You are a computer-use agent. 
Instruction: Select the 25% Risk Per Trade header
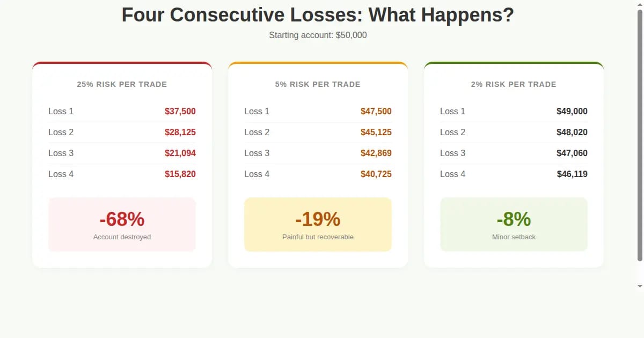point(122,84)
